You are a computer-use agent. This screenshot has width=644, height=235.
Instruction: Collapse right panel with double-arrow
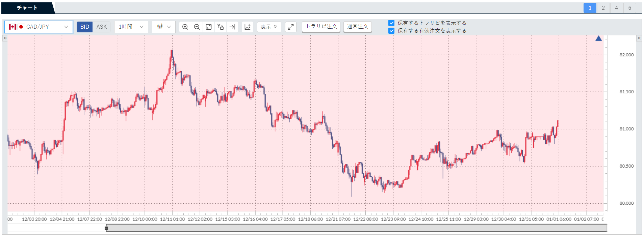point(639,38)
